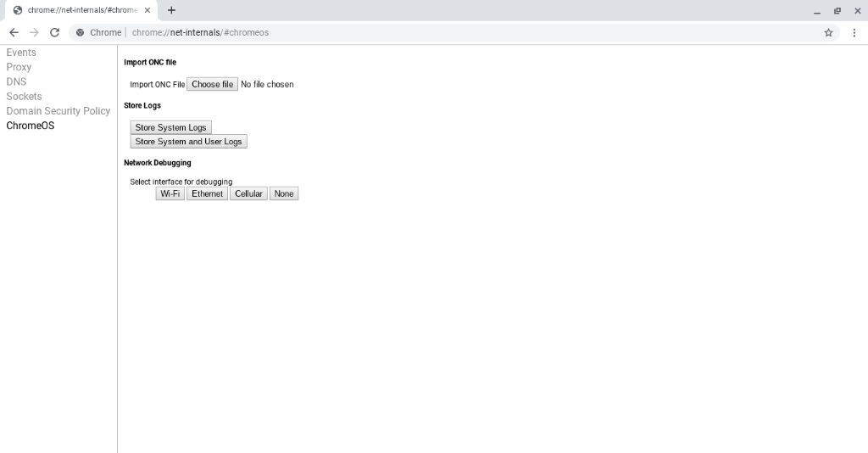The width and height of the screenshot is (868, 453).
Task: Click the Chrome site info icon
Action: pos(81,32)
